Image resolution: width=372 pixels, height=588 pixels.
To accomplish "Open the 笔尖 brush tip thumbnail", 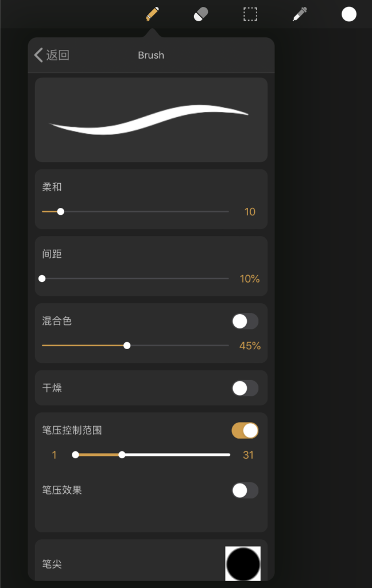I will [243, 564].
